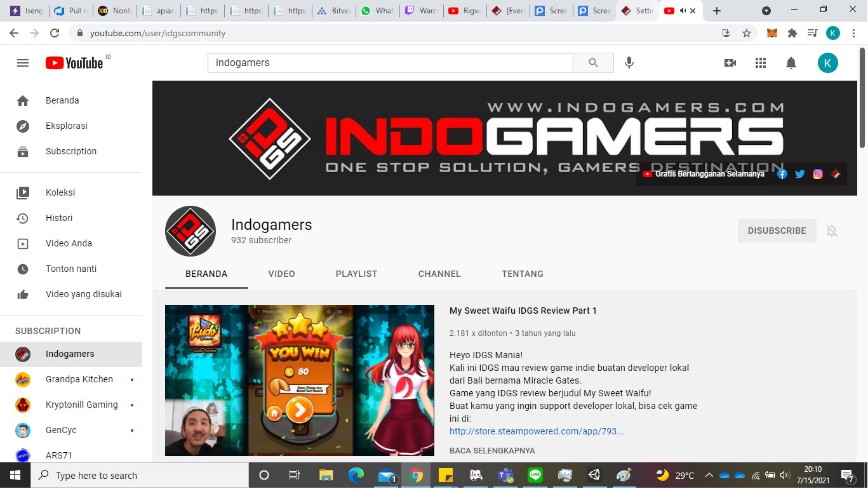Open Eksplorasi in the sidebar
Image resolution: width=868 pixels, height=489 pixels.
(71, 126)
